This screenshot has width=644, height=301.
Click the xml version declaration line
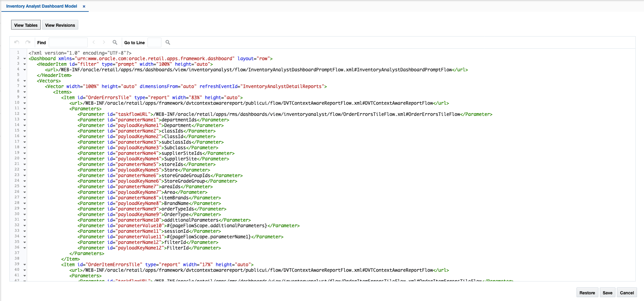click(x=80, y=53)
